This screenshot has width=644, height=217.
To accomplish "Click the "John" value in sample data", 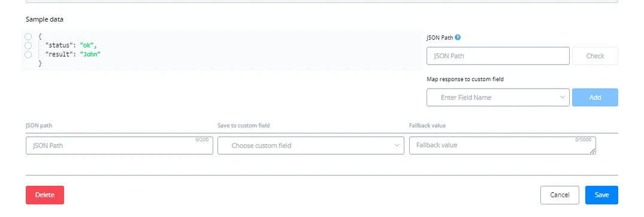I will [90, 54].
